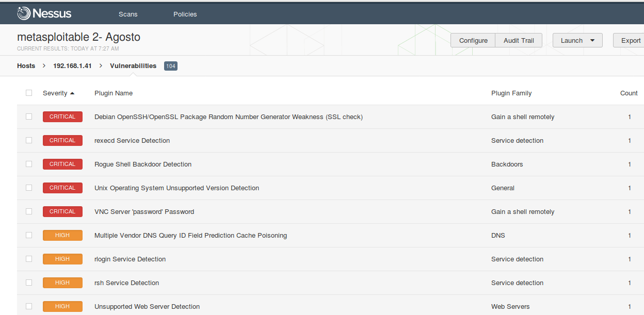Open the Audit Trail
Image resolution: width=644 pixels, height=315 pixels.
click(519, 40)
